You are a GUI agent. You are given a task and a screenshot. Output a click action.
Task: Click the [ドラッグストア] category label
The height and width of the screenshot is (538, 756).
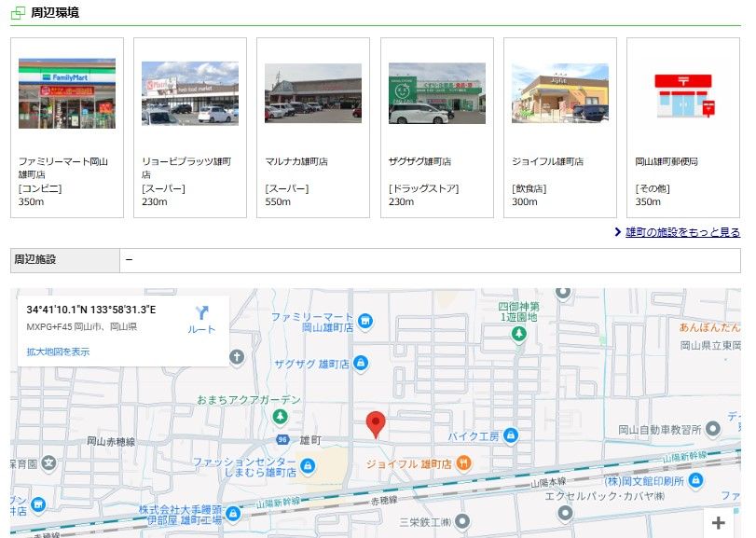click(x=423, y=188)
